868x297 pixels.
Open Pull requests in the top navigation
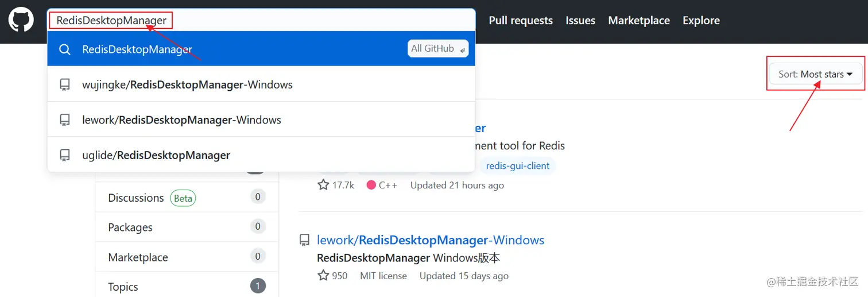(x=521, y=20)
